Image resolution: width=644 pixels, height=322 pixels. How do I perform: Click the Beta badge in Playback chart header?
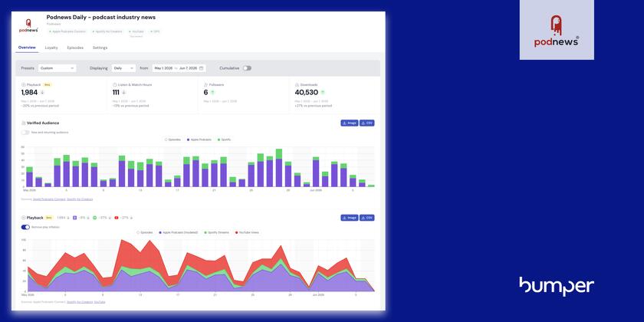[49, 218]
